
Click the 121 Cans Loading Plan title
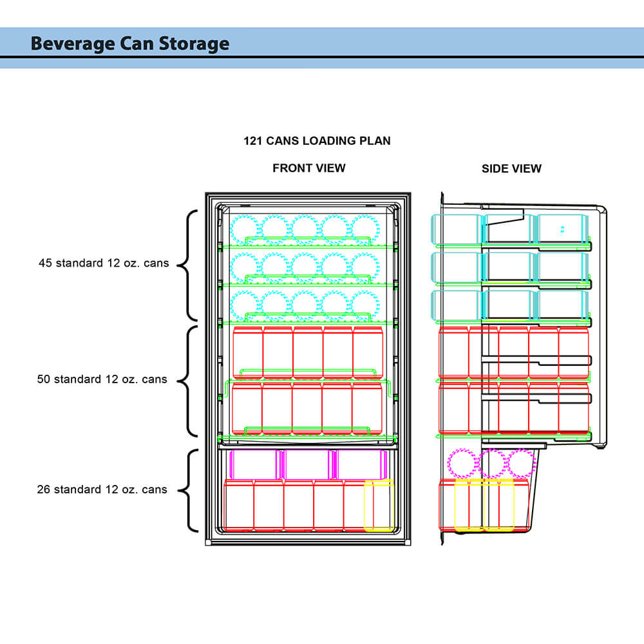317,140
